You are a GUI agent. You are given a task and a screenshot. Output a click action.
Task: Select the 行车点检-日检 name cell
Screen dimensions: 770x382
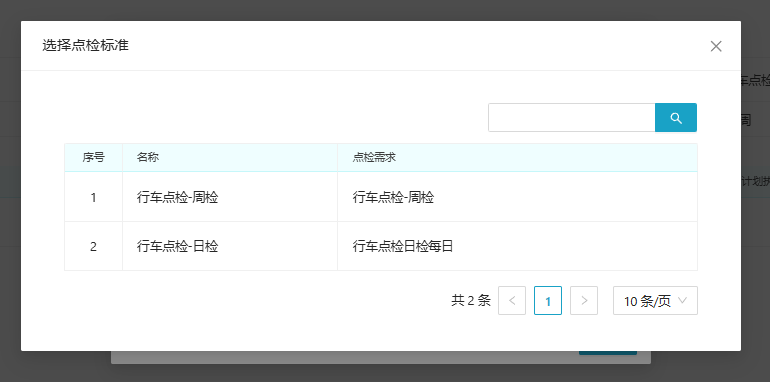click(x=230, y=246)
